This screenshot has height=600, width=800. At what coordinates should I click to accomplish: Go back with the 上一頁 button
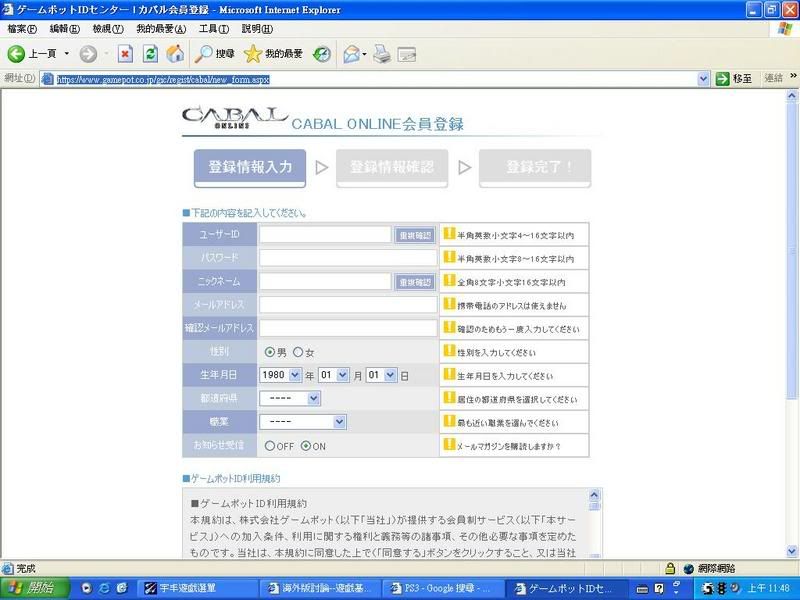pos(32,54)
